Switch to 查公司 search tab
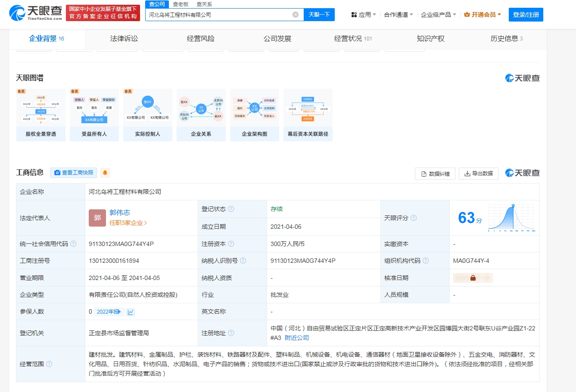The width and height of the screenshot is (576, 392). click(157, 4)
